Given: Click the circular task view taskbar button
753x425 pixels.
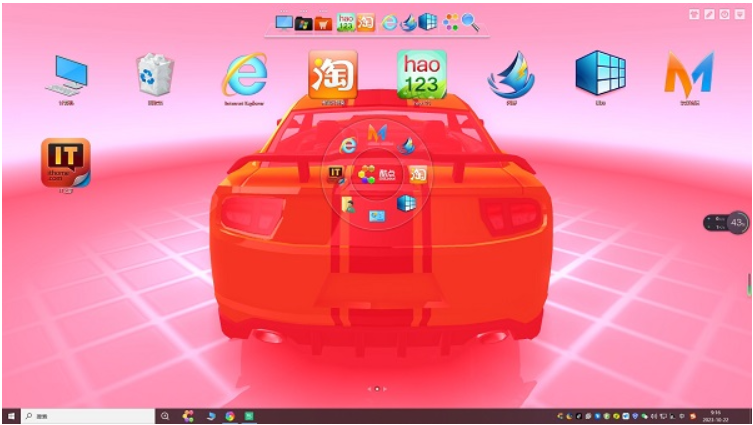Looking at the screenshot, I should [x=165, y=416].
